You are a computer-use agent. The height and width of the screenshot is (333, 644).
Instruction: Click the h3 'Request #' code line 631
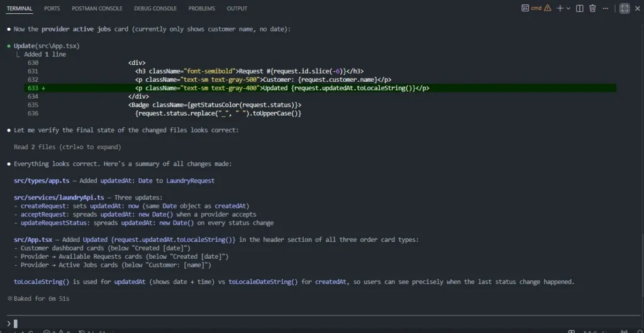[249, 71]
